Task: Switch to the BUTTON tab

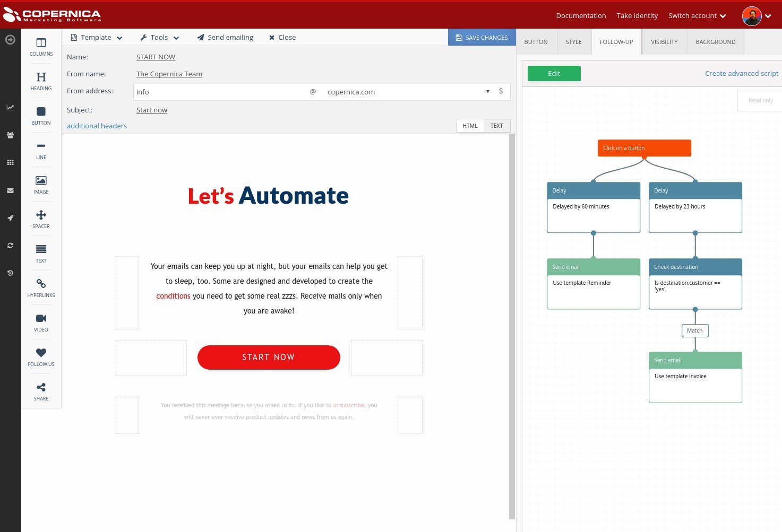Action: tap(536, 41)
